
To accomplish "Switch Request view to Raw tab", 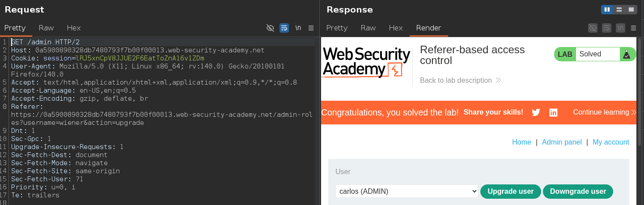I will point(47,28).
